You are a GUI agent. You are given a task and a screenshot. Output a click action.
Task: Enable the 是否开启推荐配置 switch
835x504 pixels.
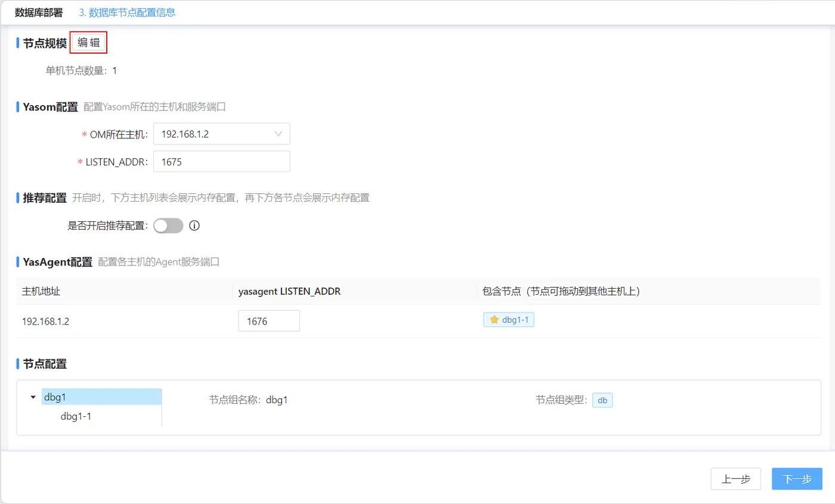tap(168, 225)
